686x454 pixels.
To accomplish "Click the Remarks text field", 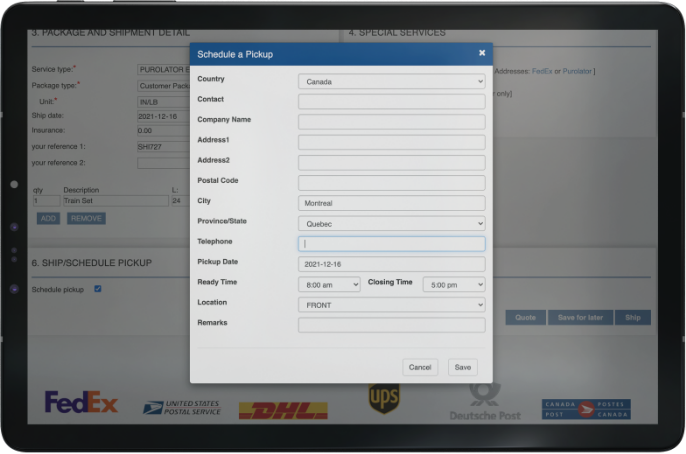I will click(x=391, y=325).
